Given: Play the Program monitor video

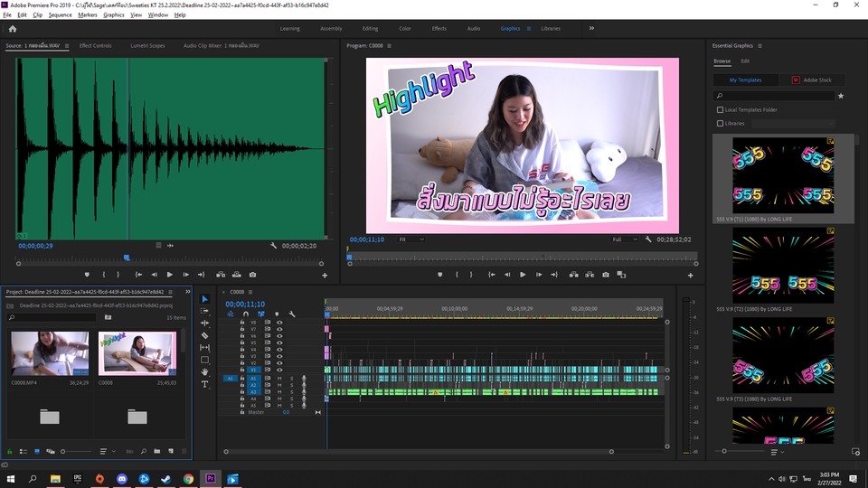Looking at the screenshot, I should pos(523,275).
